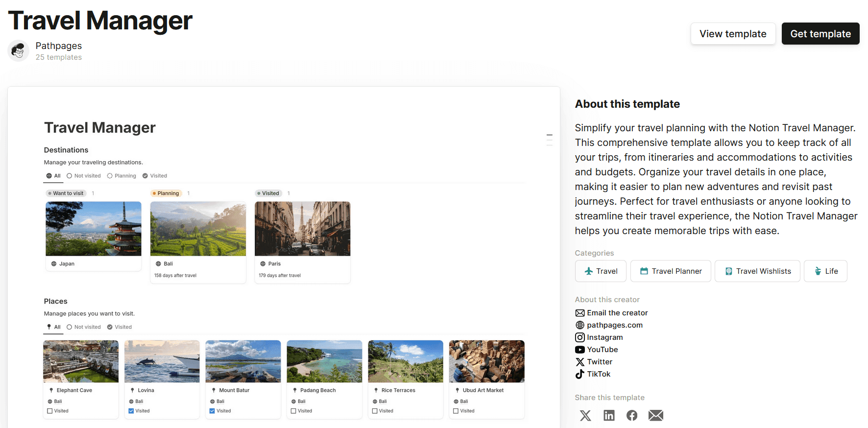Image resolution: width=868 pixels, height=428 pixels.
Task: Open the Life category chip
Action: click(x=825, y=271)
